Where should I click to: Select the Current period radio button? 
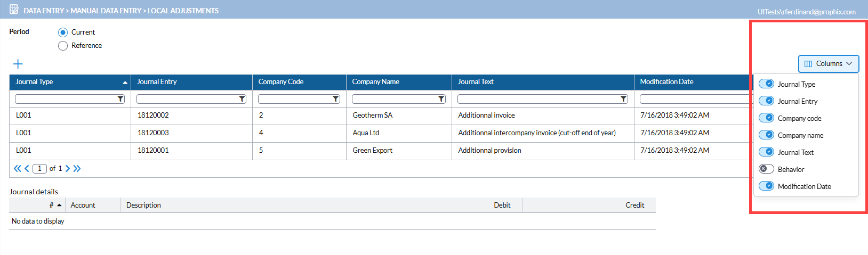(x=63, y=32)
